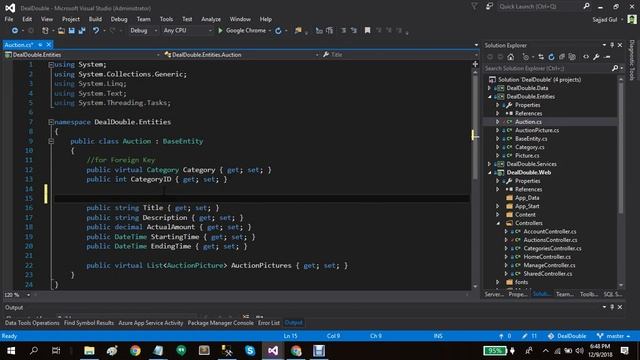Toggle auto-hide pin on Output panel
640x360 pixels.
[612, 307]
